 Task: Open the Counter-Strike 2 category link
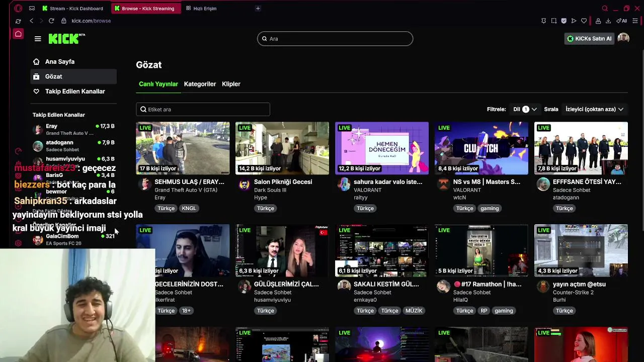click(573, 292)
